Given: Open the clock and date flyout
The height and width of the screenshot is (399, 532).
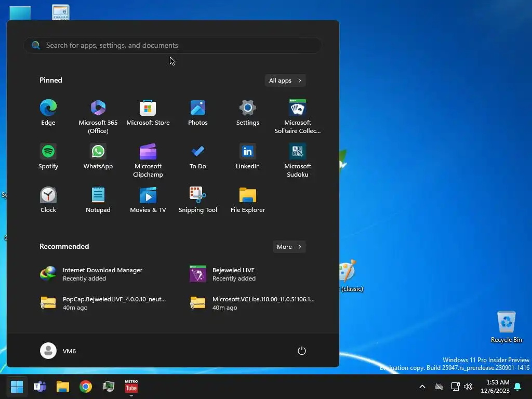Looking at the screenshot, I should [495, 387].
